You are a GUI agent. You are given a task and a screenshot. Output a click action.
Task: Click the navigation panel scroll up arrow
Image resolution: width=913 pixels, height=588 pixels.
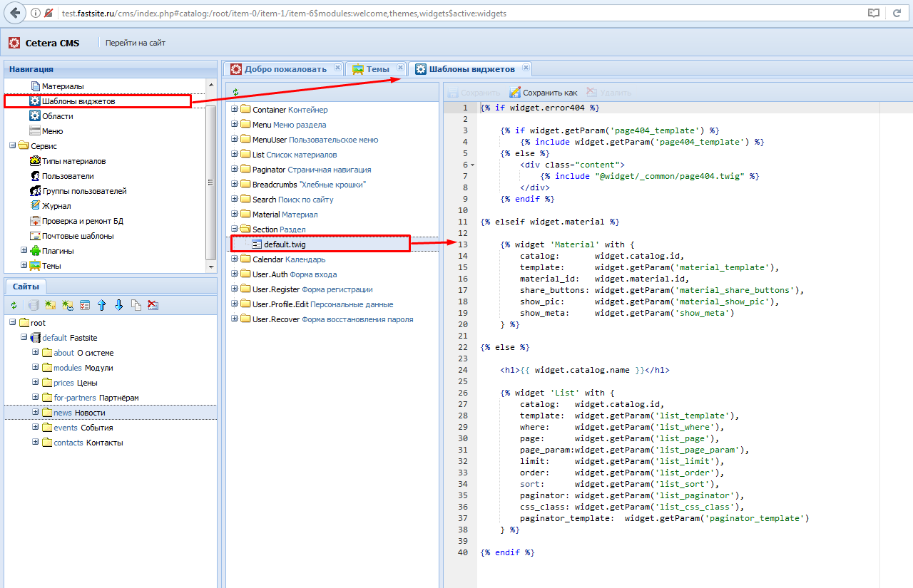[x=211, y=85]
